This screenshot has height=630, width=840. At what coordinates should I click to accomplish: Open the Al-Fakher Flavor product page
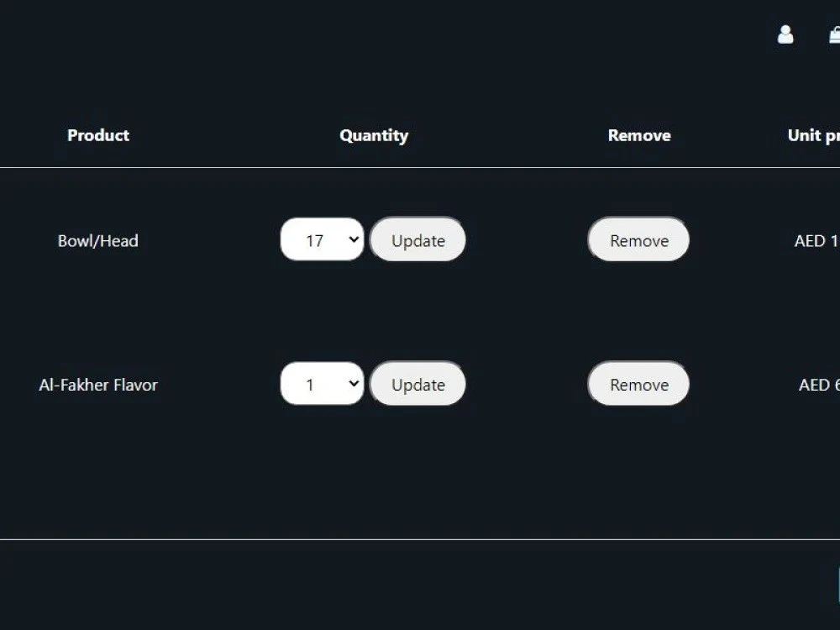point(97,385)
